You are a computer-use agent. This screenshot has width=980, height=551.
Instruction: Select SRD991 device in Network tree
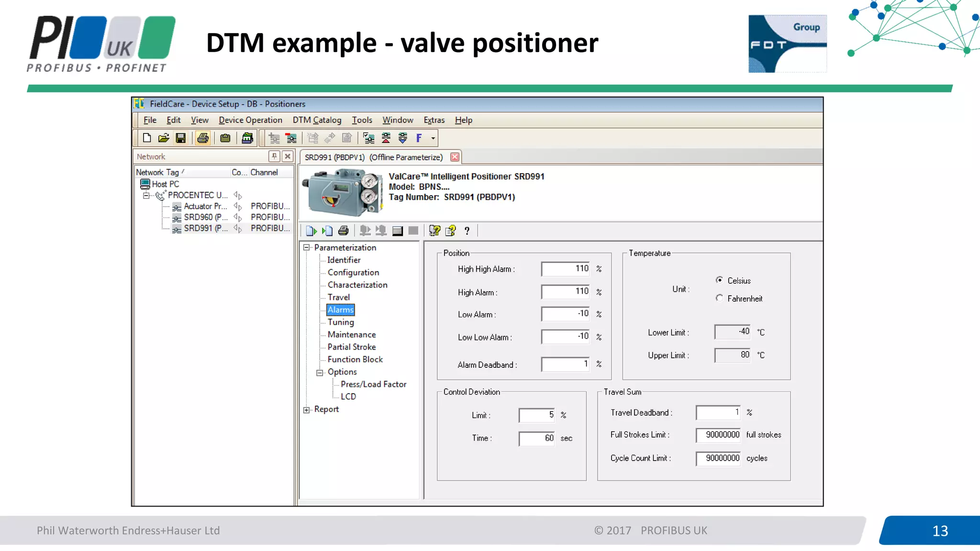(206, 228)
